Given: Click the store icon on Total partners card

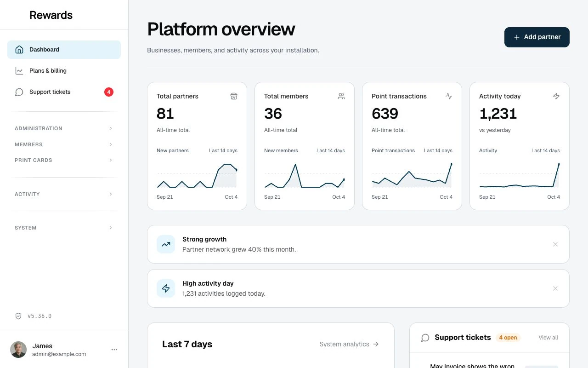Looking at the screenshot, I should 234,96.
